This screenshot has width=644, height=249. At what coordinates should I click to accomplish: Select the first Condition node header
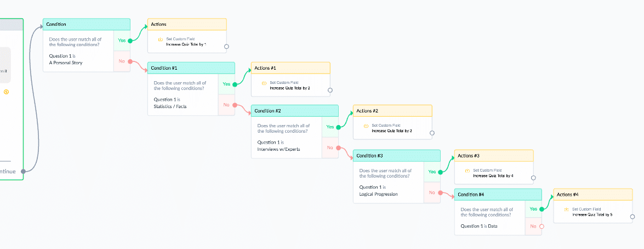(x=87, y=24)
